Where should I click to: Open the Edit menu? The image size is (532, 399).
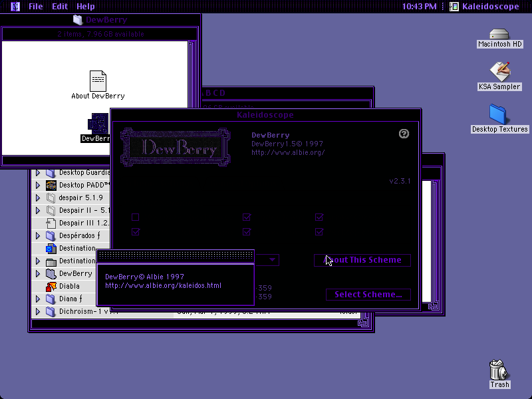[60, 7]
